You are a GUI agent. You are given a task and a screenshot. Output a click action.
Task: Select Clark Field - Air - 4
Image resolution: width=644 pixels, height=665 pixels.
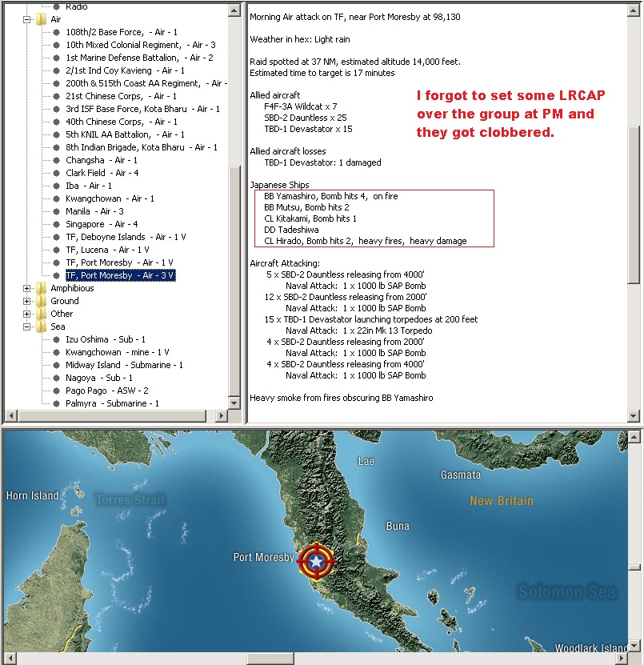[102, 173]
